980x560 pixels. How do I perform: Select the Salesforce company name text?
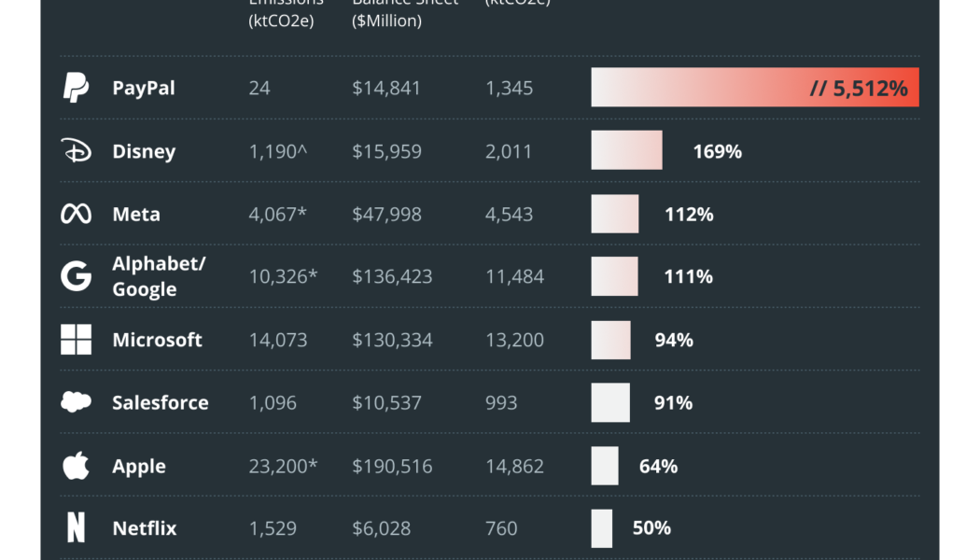161,402
